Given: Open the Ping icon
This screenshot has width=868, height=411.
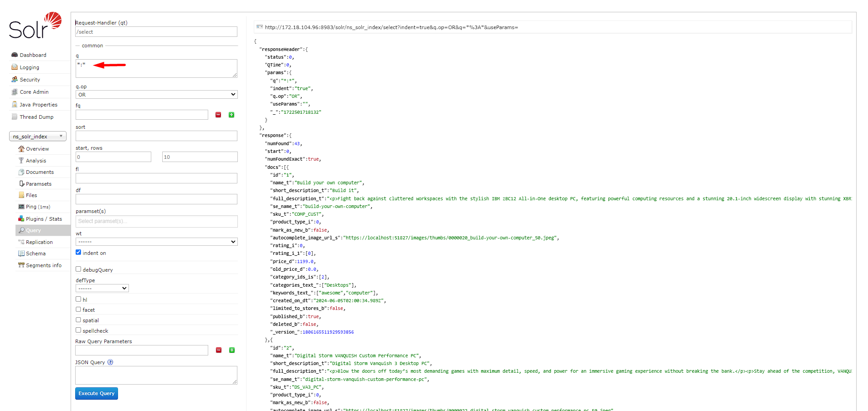Looking at the screenshot, I should (21, 207).
